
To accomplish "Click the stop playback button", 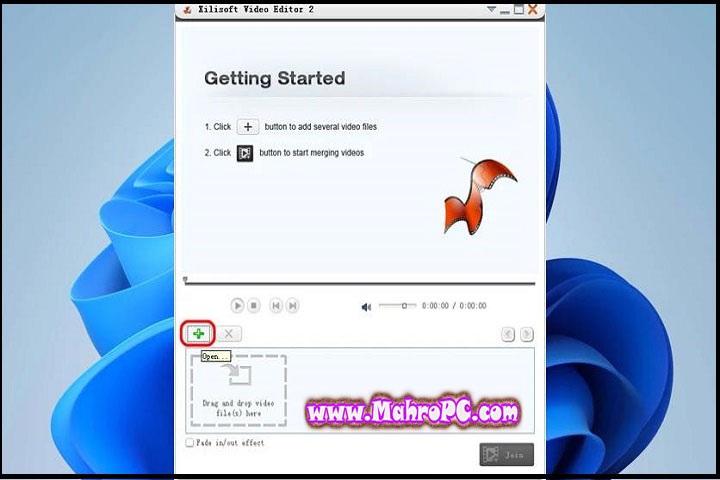I will (x=254, y=305).
